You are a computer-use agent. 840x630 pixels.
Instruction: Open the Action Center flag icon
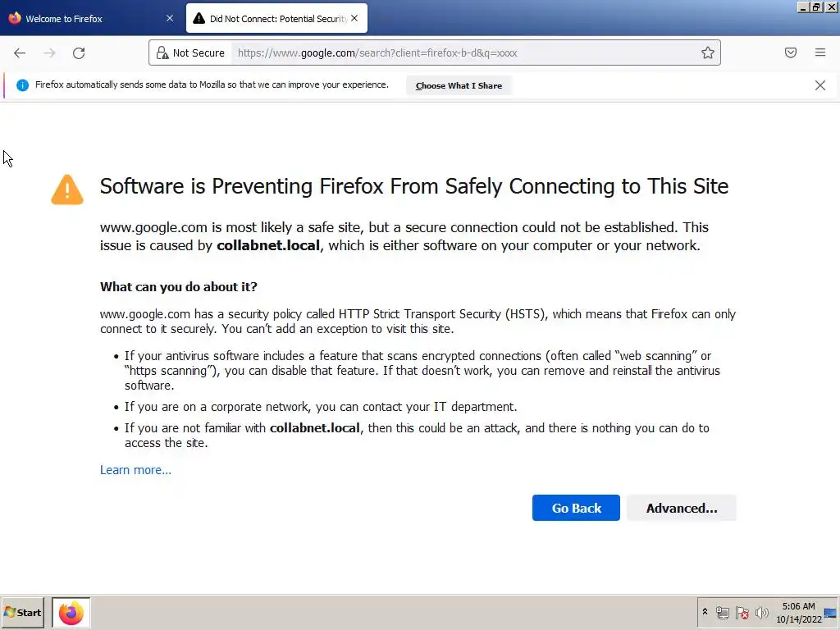point(742,613)
